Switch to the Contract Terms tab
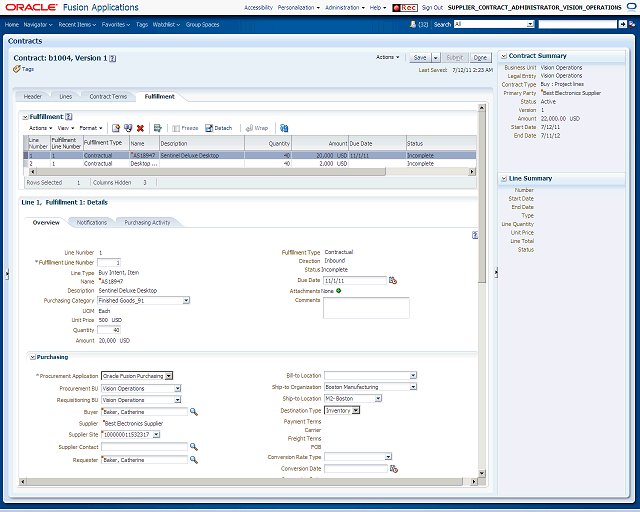Image resolution: width=640 pixels, height=512 pixels. [108, 97]
